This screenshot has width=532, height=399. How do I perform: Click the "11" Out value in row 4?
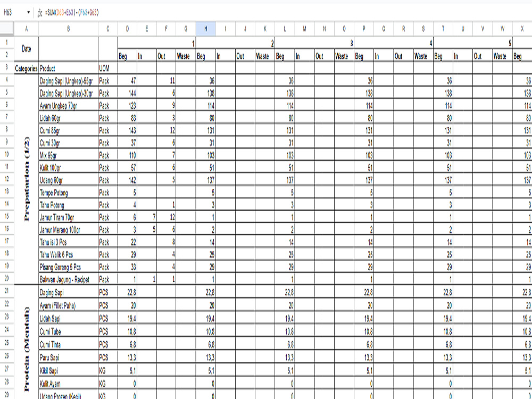tap(166, 81)
